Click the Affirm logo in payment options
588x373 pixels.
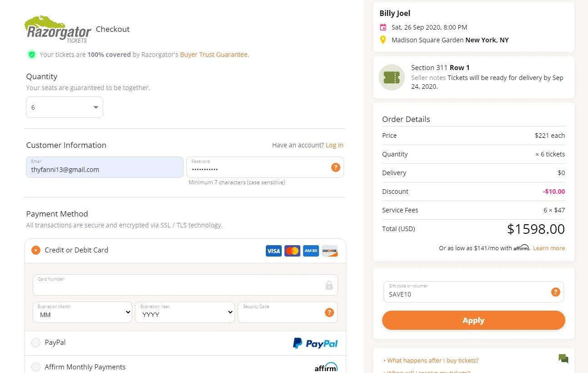[326, 367]
